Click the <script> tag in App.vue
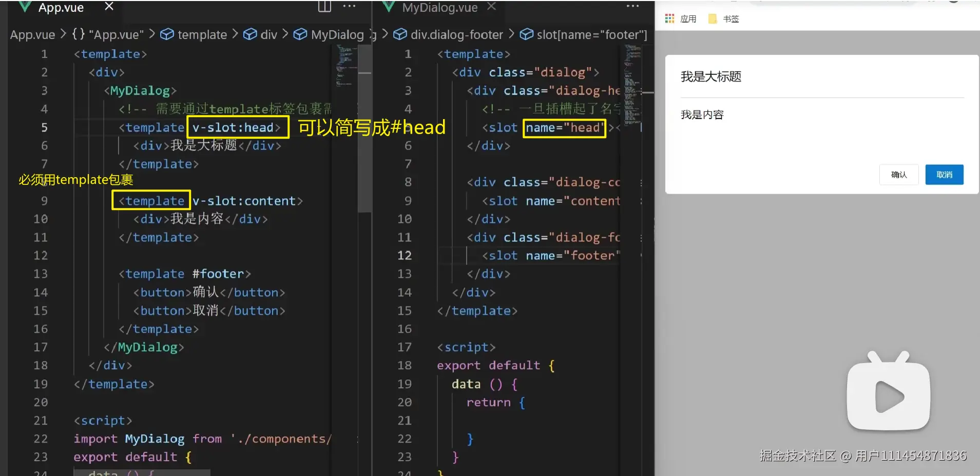This screenshot has width=980, height=476. tap(103, 421)
